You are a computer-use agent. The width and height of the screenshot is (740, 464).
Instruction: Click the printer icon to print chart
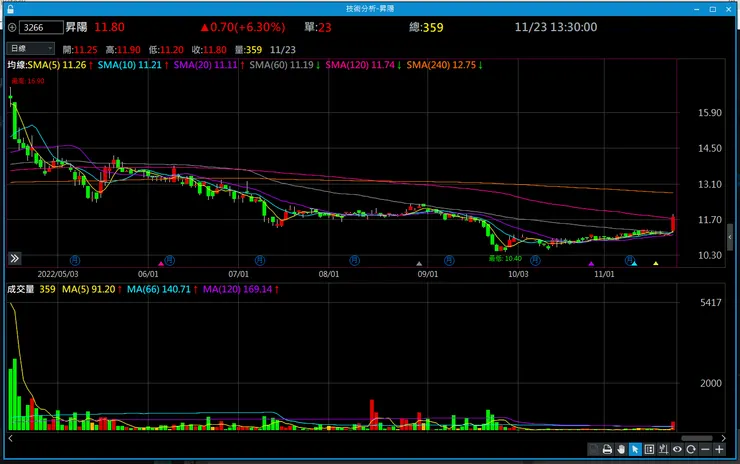[x=607, y=449]
